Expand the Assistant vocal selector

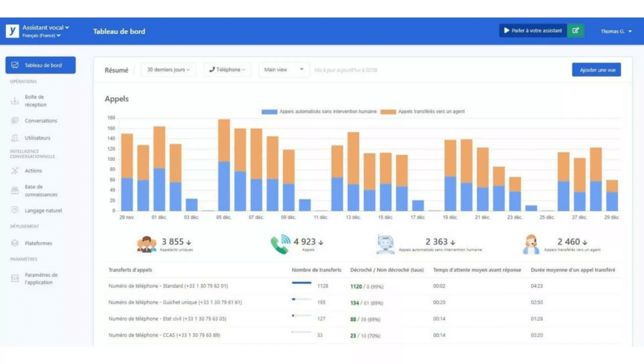(x=46, y=27)
